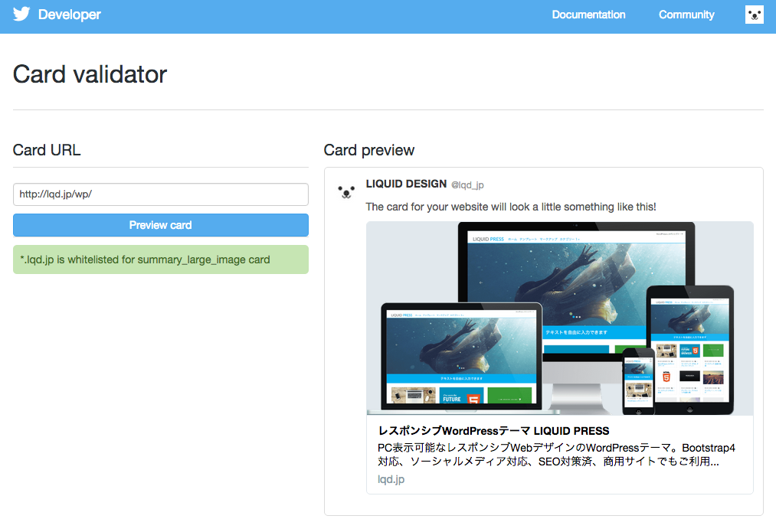Screen dimensions: 776x532
Task: Click the Card preview heading
Action: (369, 150)
